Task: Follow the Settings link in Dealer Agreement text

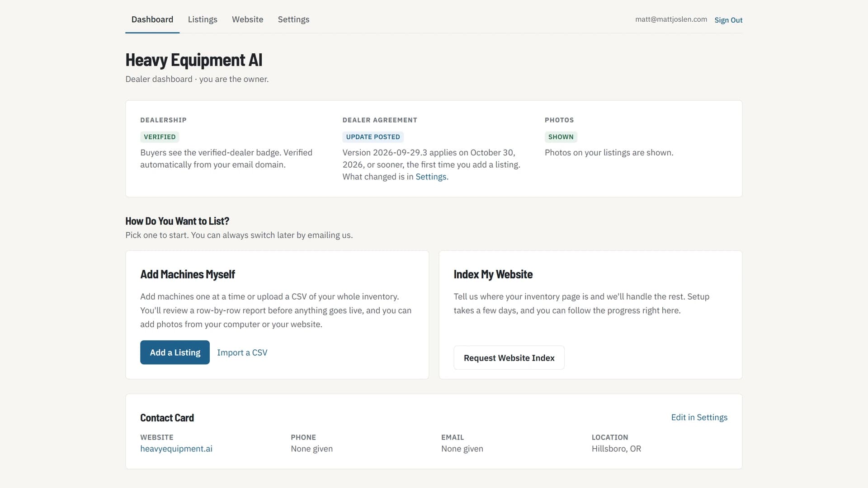Action: point(431,177)
